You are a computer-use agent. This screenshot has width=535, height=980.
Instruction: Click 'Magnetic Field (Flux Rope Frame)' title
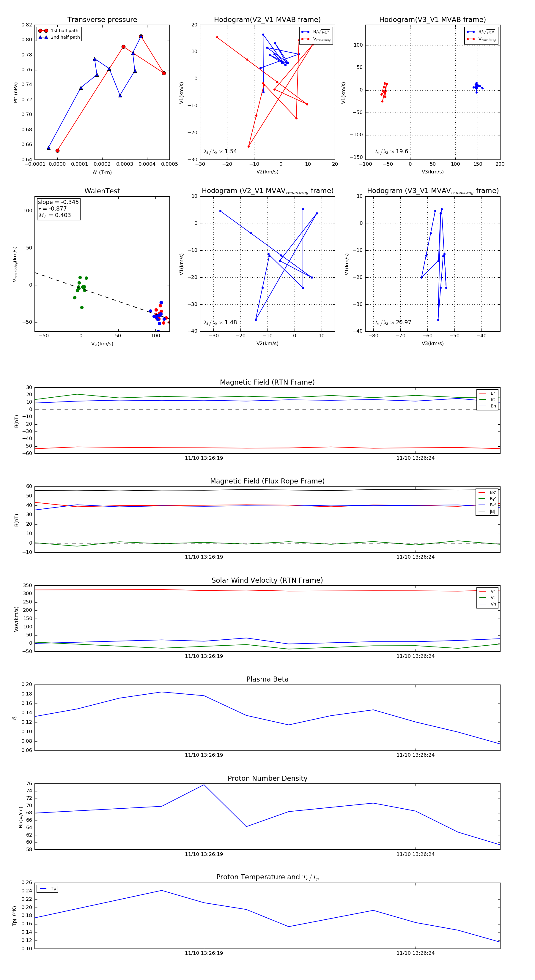267,481
